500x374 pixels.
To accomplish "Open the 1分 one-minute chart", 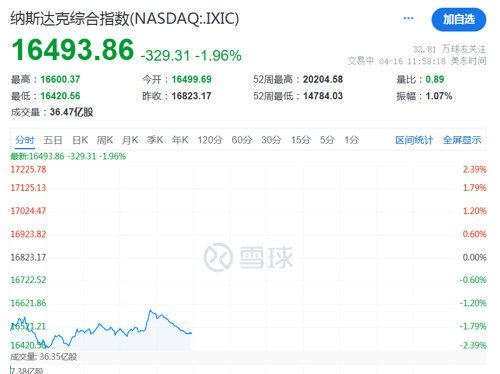I will [352, 140].
